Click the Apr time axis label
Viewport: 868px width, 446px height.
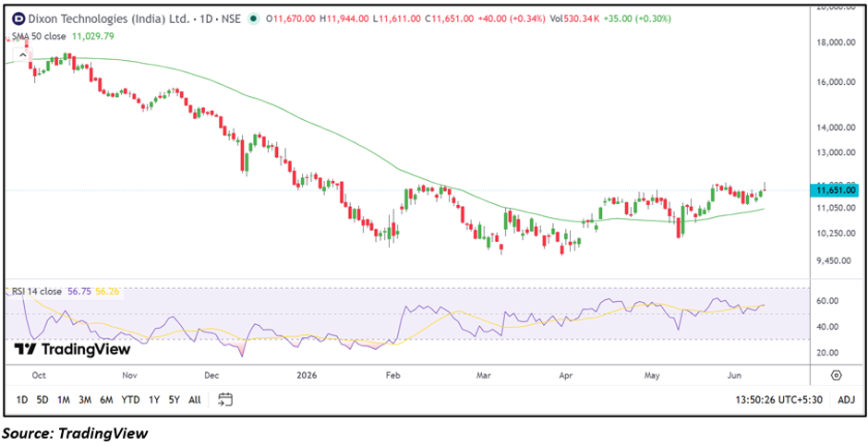point(565,376)
